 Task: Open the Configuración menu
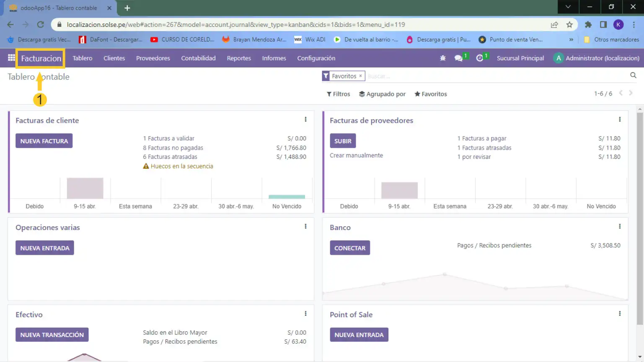click(x=316, y=58)
